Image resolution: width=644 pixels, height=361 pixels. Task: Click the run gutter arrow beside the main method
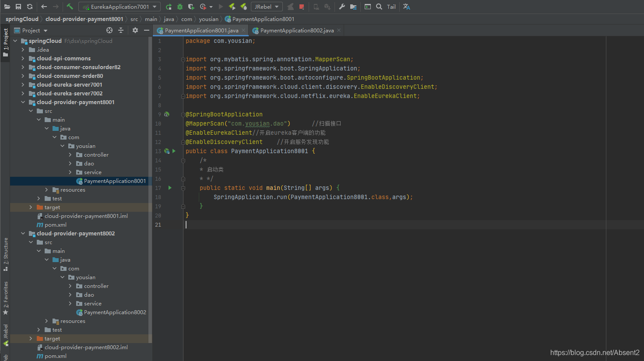click(x=170, y=188)
